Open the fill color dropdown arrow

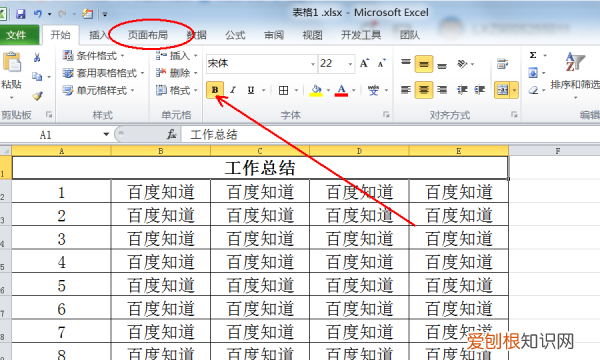click(x=328, y=90)
